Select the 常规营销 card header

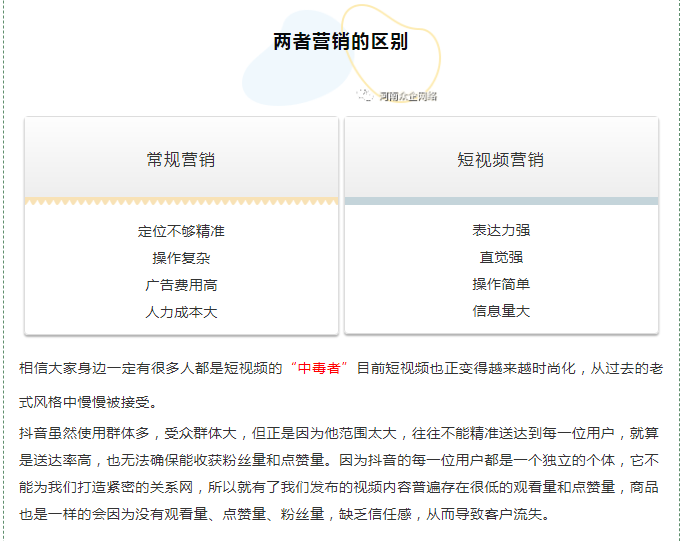[181, 159]
